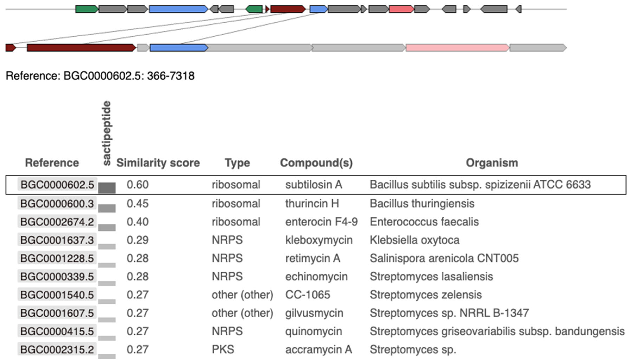Click the Organism column header
This screenshot has width=631, height=364.
(492, 163)
